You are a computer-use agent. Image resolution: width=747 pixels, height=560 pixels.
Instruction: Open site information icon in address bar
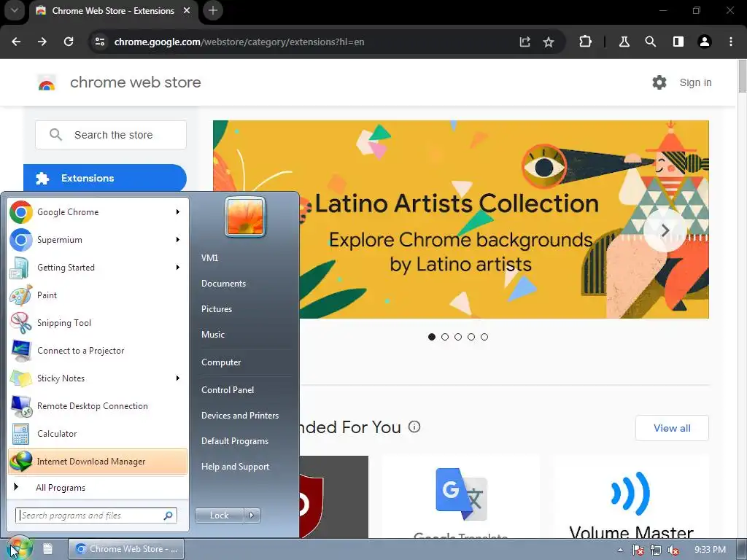pos(99,42)
